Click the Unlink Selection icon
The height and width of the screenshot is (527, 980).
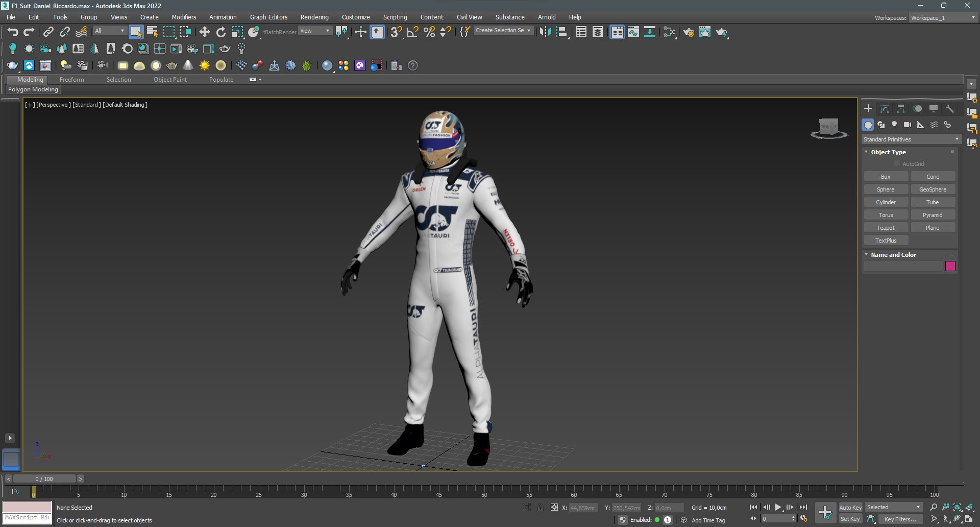65,32
